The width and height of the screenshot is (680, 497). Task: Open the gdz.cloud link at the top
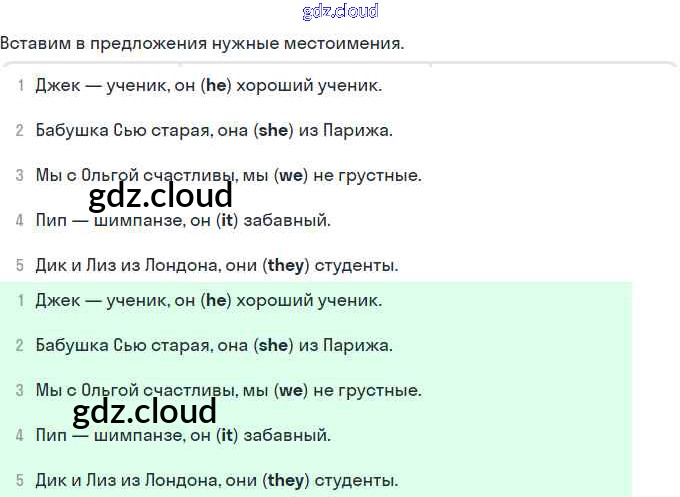tap(340, 12)
